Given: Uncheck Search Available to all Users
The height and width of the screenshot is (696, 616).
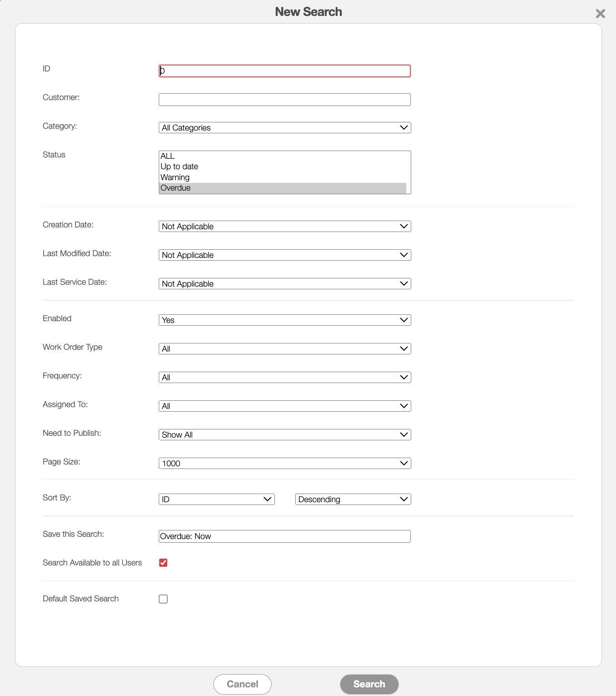Looking at the screenshot, I should [163, 563].
